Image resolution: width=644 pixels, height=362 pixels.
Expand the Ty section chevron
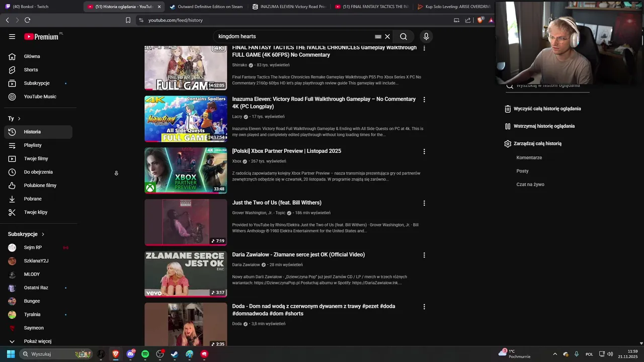(19, 119)
